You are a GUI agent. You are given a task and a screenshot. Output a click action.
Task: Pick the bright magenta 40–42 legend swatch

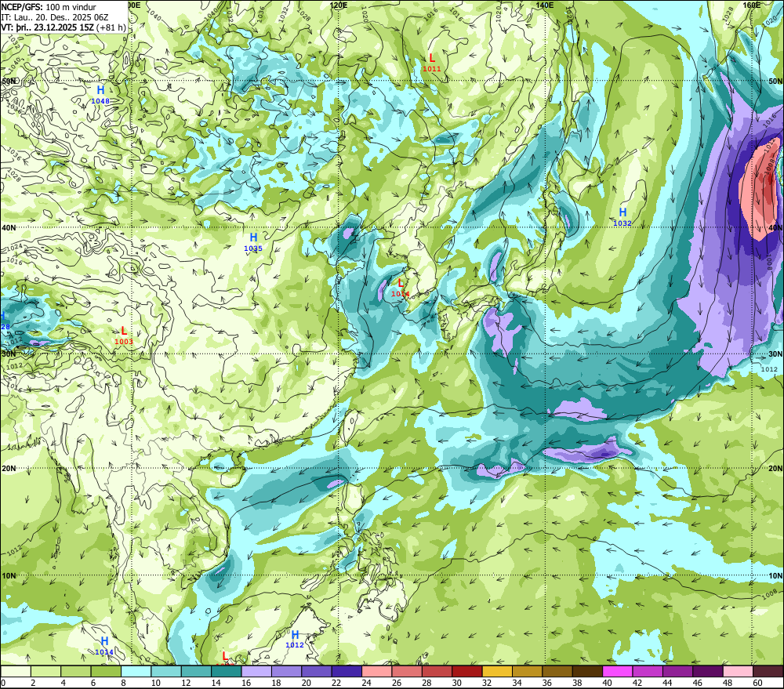coord(618,672)
